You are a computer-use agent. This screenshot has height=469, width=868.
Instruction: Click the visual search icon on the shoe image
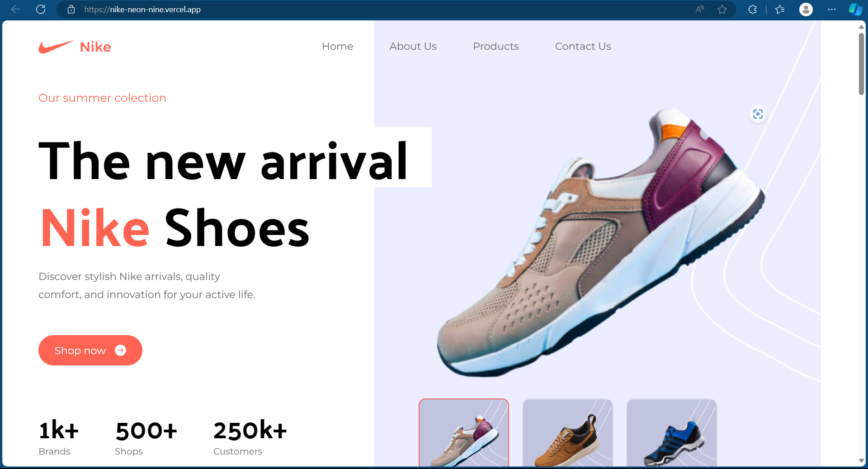tap(758, 114)
